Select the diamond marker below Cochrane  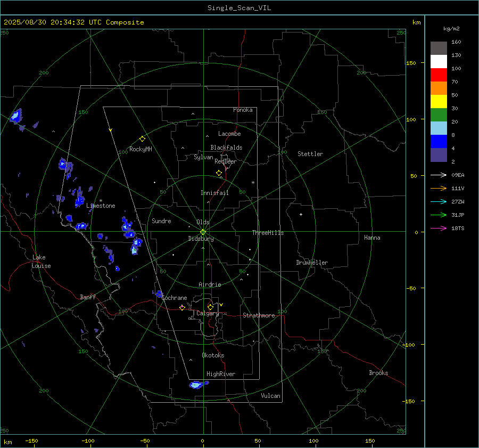[x=182, y=307]
